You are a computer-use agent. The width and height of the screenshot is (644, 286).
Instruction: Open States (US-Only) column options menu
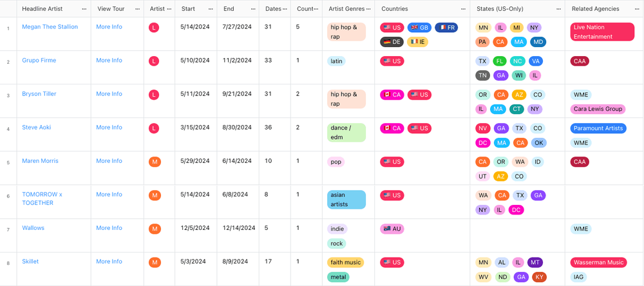[558, 8]
